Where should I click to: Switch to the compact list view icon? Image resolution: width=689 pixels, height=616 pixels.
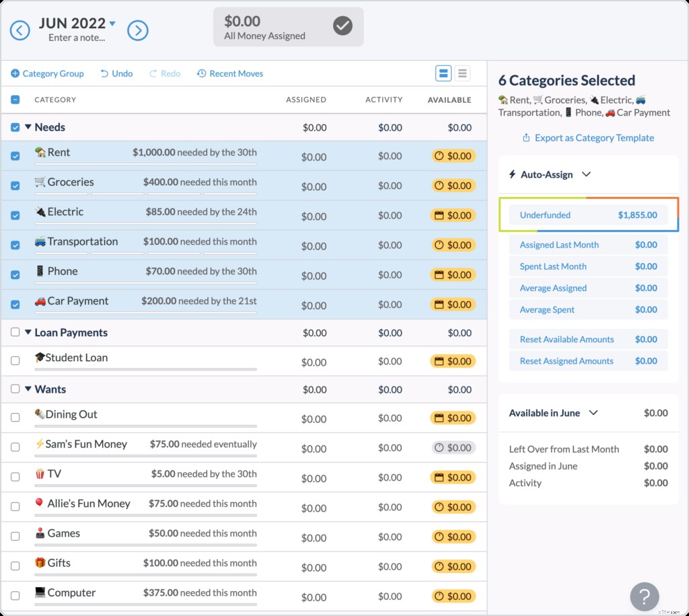462,73
